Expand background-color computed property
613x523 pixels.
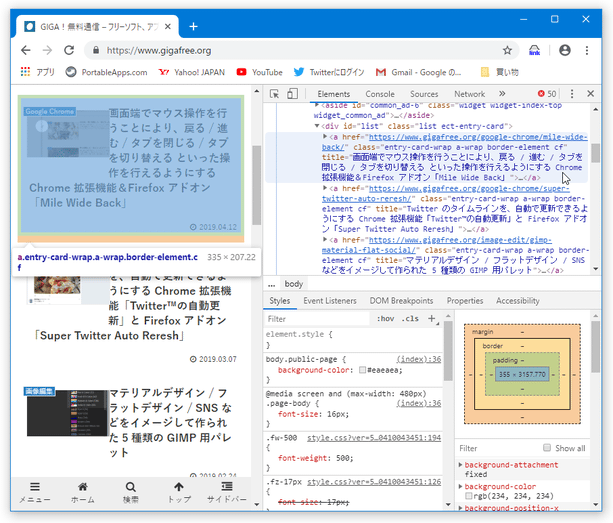click(x=461, y=487)
